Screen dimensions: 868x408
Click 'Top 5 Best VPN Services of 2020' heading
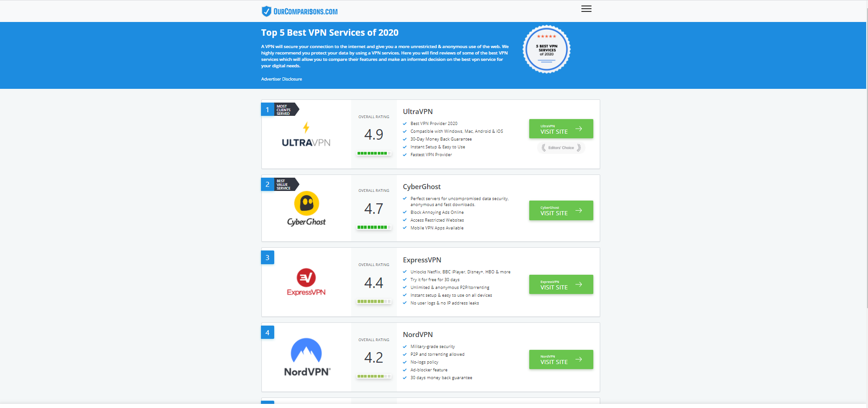pyautogui.click(x=330, y=33)
